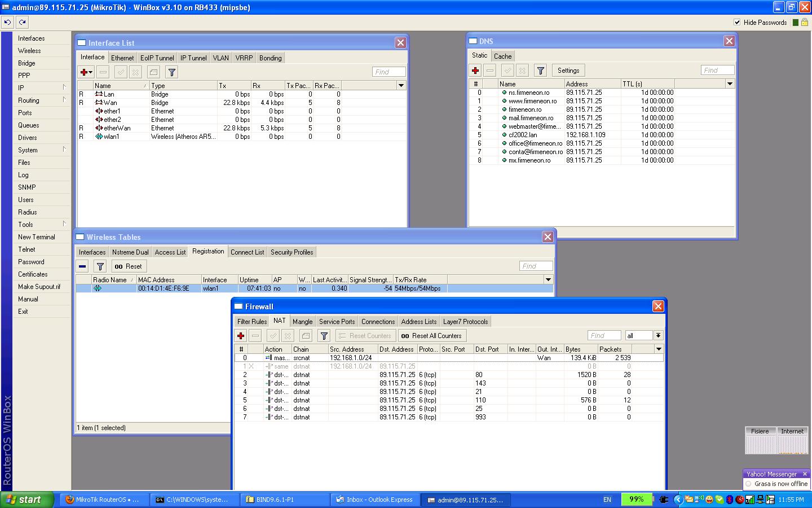Screen dimensions: 812x508
Task: Click the Find field in DNS window
Action: tap(718, 71)
